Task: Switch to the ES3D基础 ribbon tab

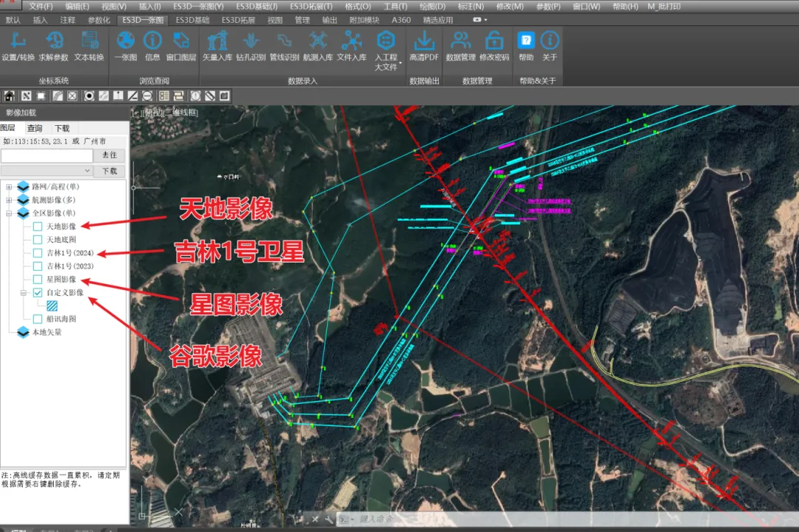Action: click(x=192, y=20)
